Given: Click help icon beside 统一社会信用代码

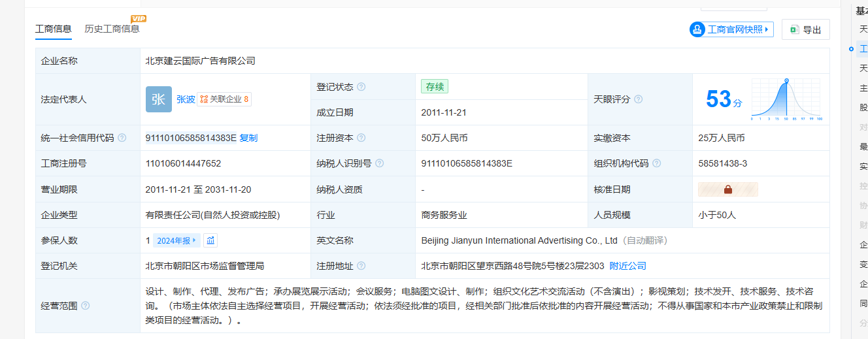Looking at the screenshot, I should click(x=122, y=138).
